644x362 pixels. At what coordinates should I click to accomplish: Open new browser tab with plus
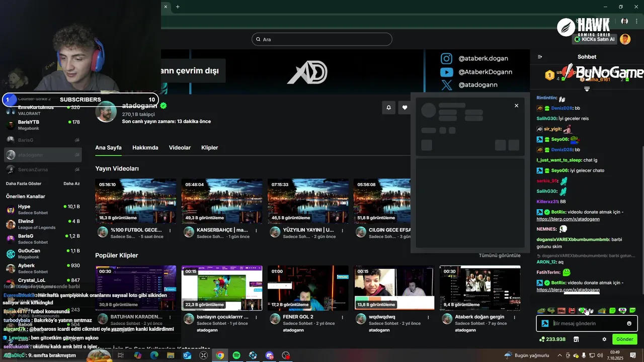point(178,7)
